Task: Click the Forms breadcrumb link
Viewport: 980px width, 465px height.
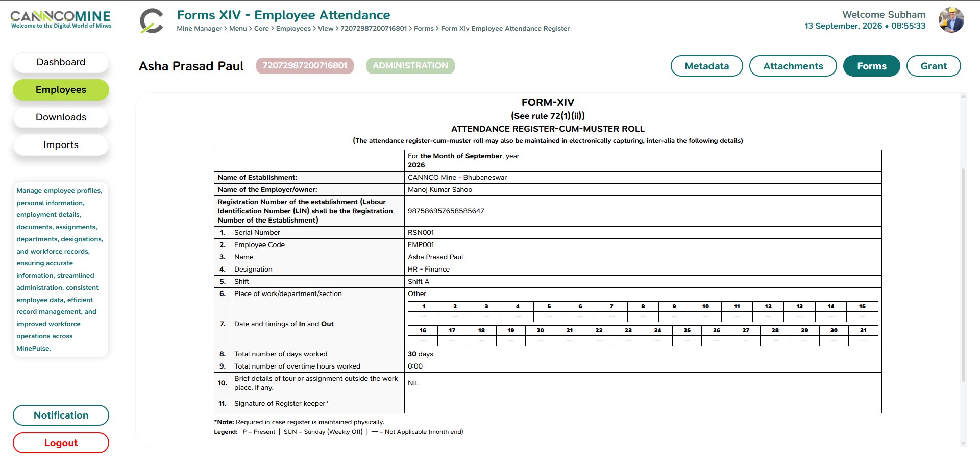Action: pos(424,29)
